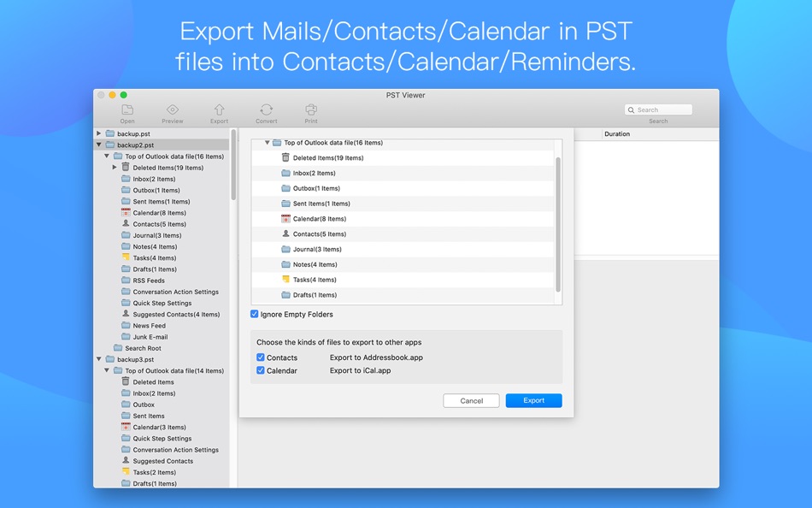
Task: Uncheck the Calendar export checkbox
Action: coord(261,370)
